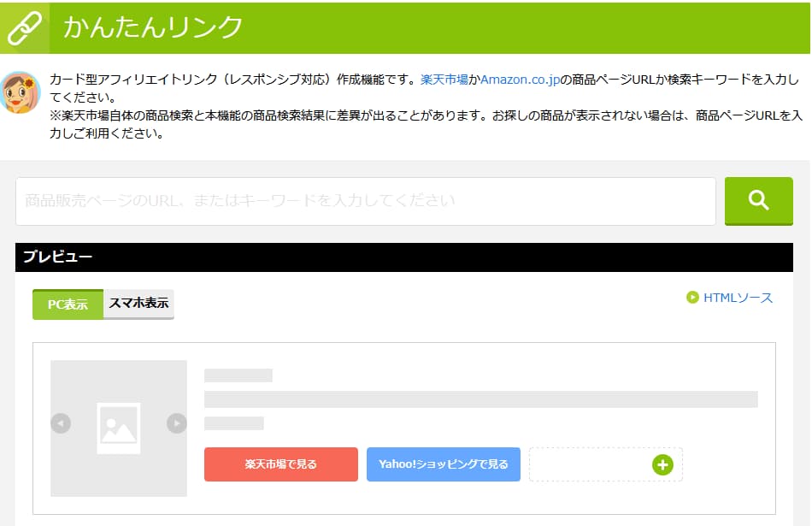This screenshot has width=812, height=526.
Task: Open the HTMLソース link
Action: pos(738,298)
